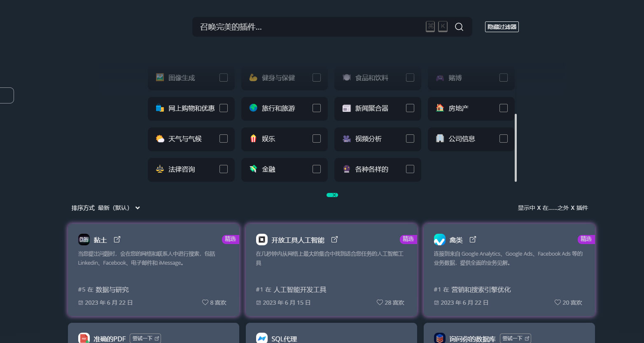Click the 隐藏过滤器 button

(x=502, y=27)
